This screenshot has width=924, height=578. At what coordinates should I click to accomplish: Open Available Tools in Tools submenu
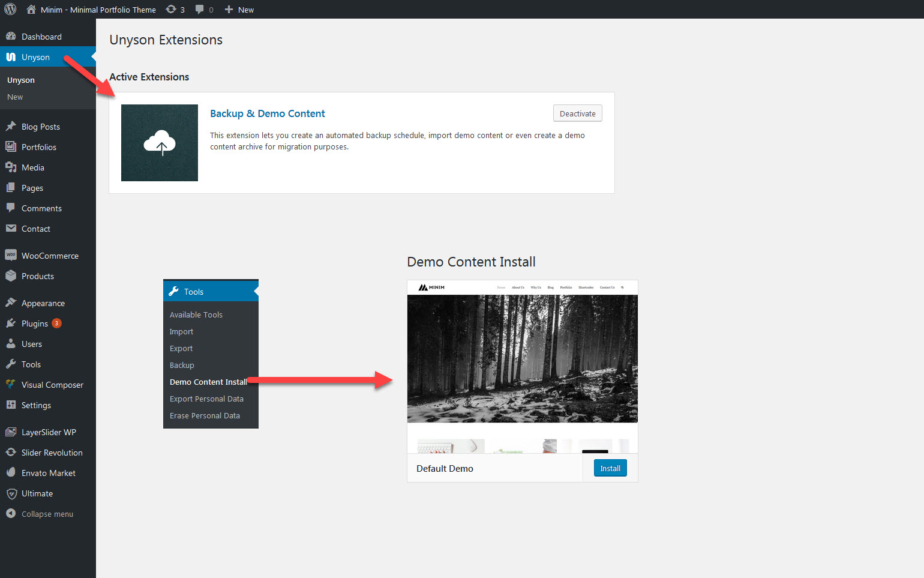pyautogui.click(x=196, y=315)
